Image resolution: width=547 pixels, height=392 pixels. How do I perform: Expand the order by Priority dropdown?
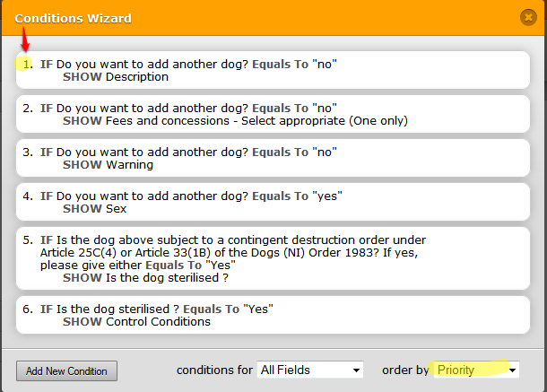475,370
